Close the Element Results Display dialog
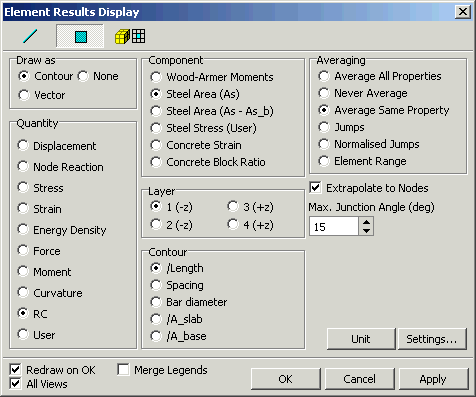The width and height of the screenshot is (476, 397). [x=463, y=12]
